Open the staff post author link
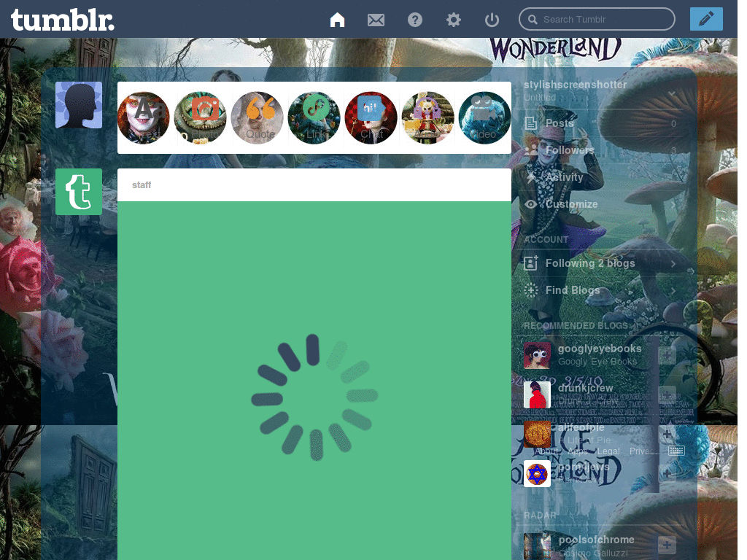747x560 pixels. [x=142, y=184]
